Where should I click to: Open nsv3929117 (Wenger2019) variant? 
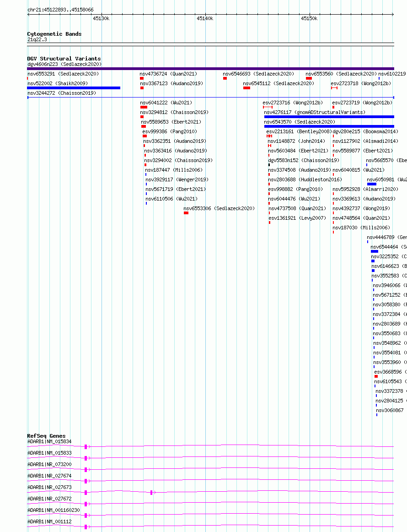tap(177, 179)
